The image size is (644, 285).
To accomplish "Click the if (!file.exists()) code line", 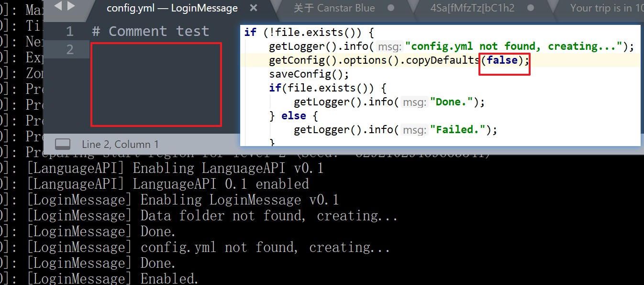I will (309, 32).
